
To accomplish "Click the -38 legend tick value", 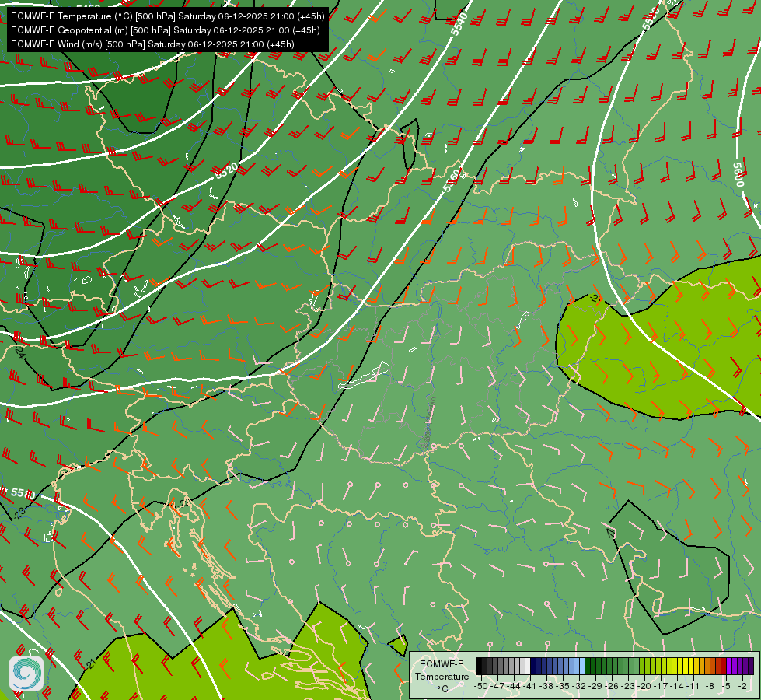I will 546,686.
